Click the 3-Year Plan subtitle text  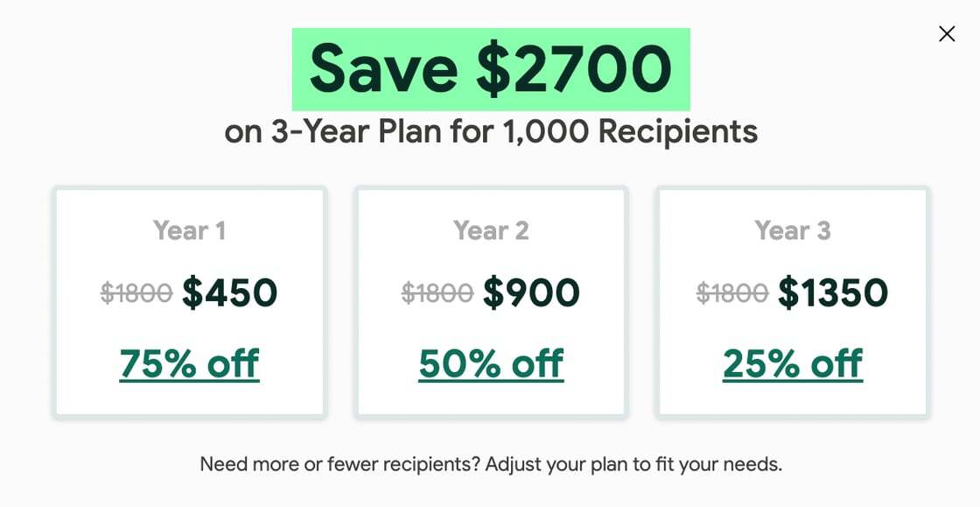[490, 130]
